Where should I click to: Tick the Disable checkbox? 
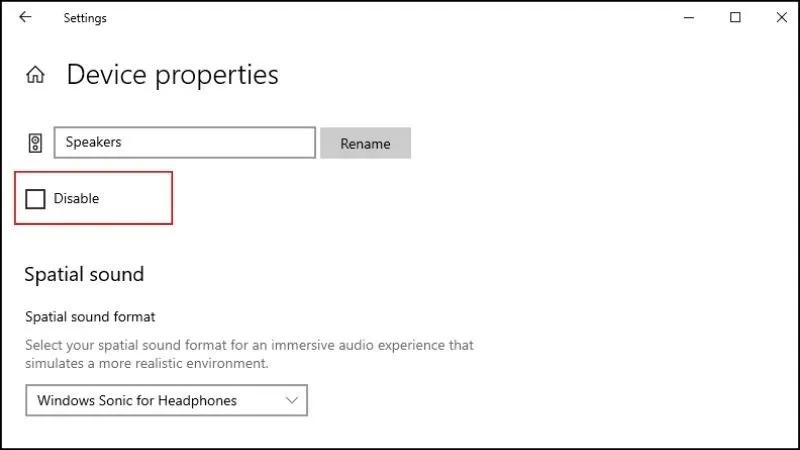click(36, 199)
